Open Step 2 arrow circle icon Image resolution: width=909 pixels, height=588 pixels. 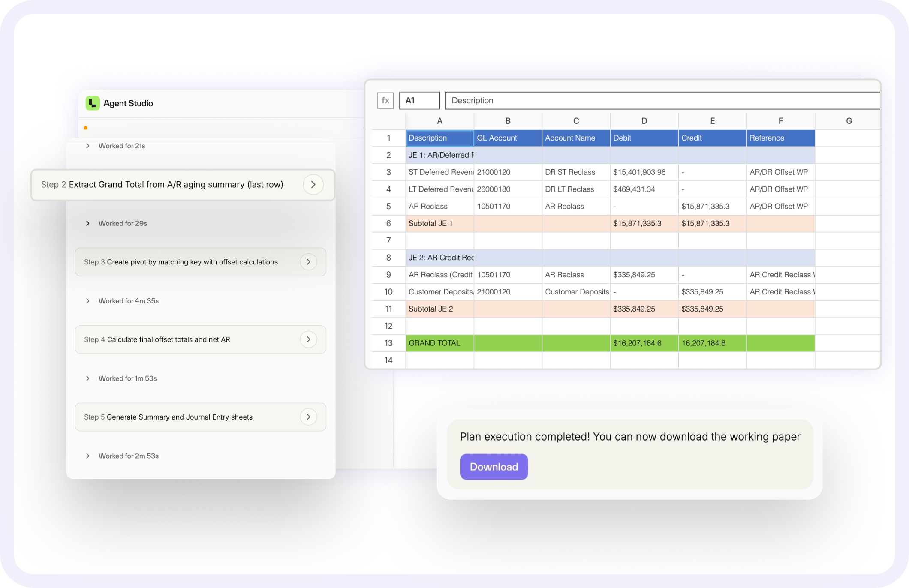coord(313,185)
